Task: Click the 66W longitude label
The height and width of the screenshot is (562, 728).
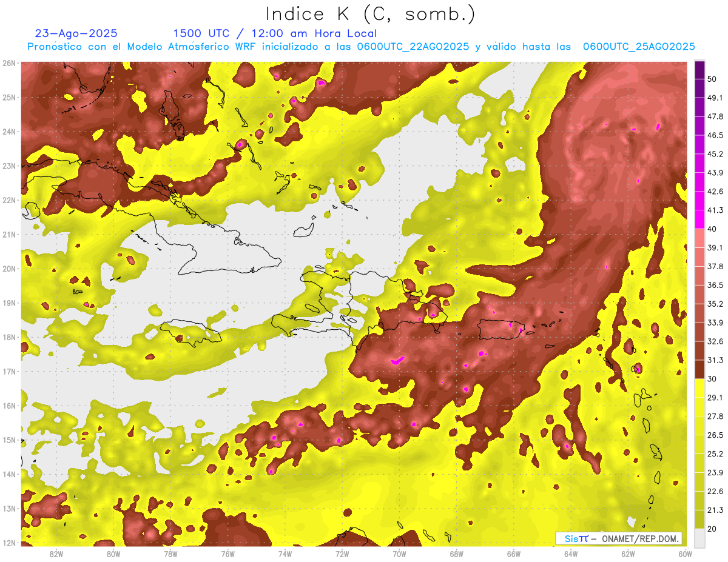Action: [514, 554]
